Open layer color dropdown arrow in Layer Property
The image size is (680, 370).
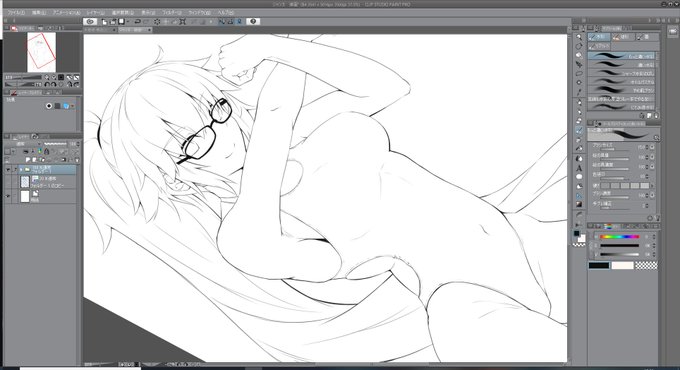[x=72, y=106]
